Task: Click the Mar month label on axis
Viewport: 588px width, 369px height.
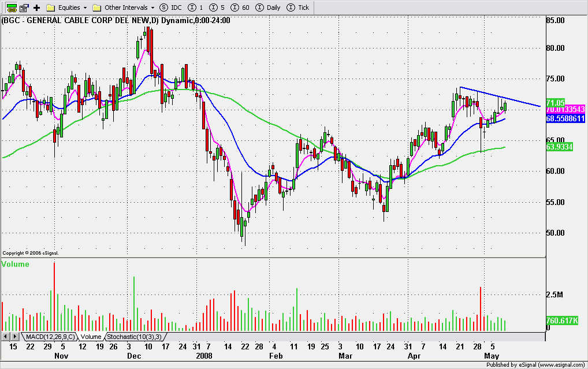Action: tap(345, 356)
